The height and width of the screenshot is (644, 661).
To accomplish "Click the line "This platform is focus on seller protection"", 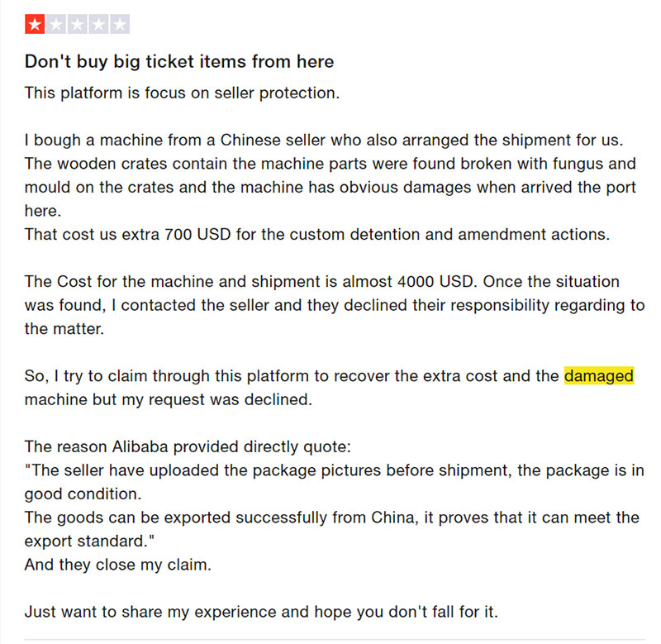I will tap(182, 93).
